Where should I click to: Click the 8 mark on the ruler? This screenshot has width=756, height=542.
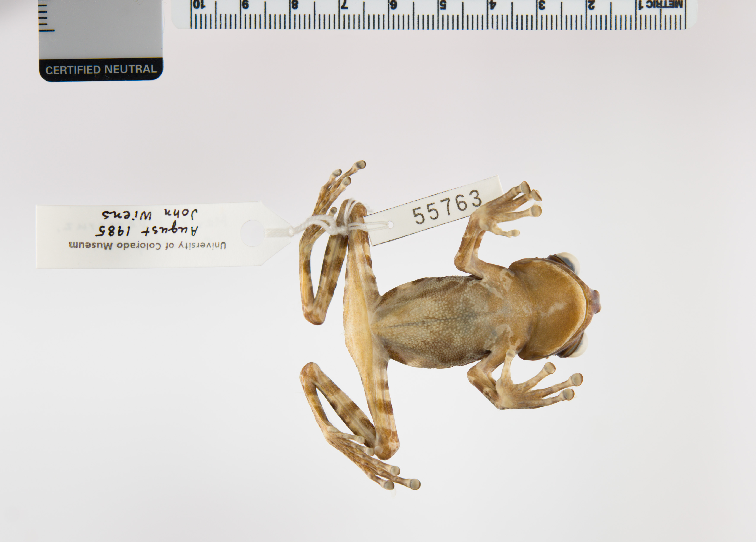(x=295, y=5)
